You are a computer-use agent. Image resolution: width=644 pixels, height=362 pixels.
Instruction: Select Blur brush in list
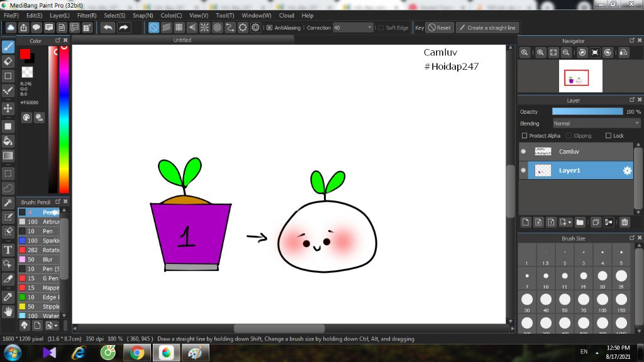39,260
